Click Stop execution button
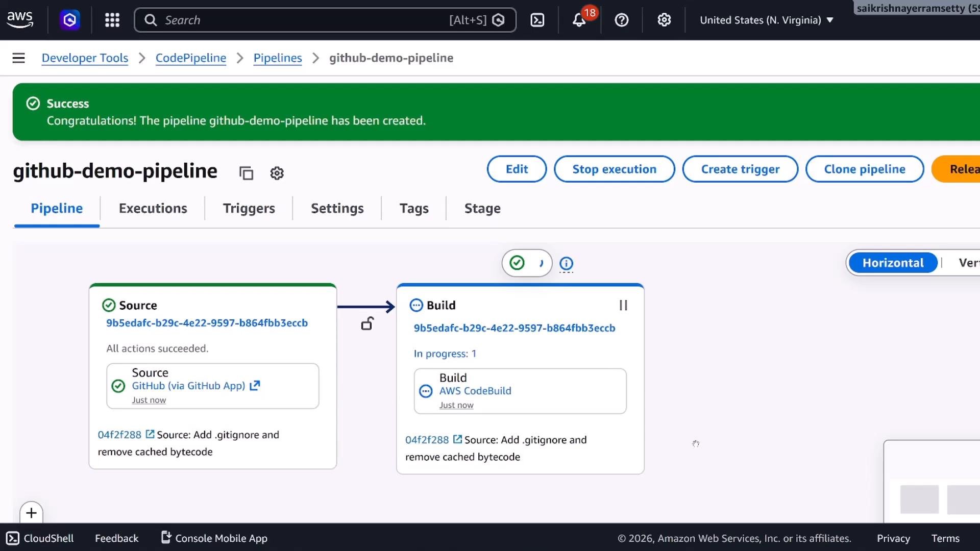 click(x=615, y=169)
